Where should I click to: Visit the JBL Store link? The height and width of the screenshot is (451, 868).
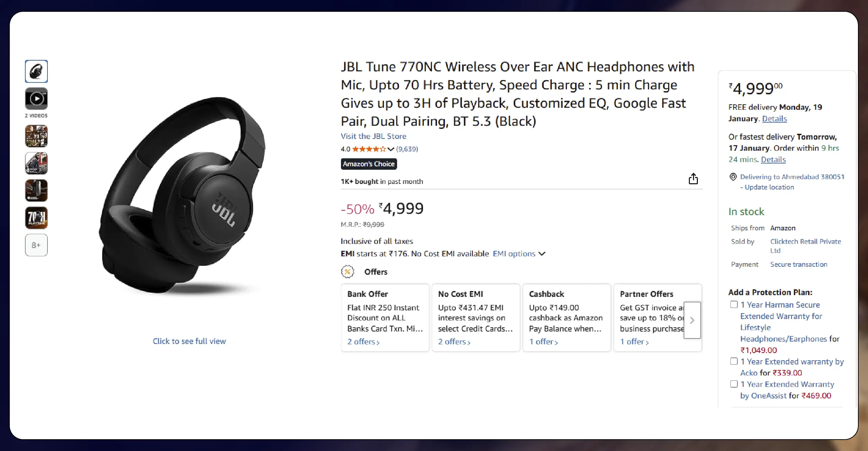(373, 136)
